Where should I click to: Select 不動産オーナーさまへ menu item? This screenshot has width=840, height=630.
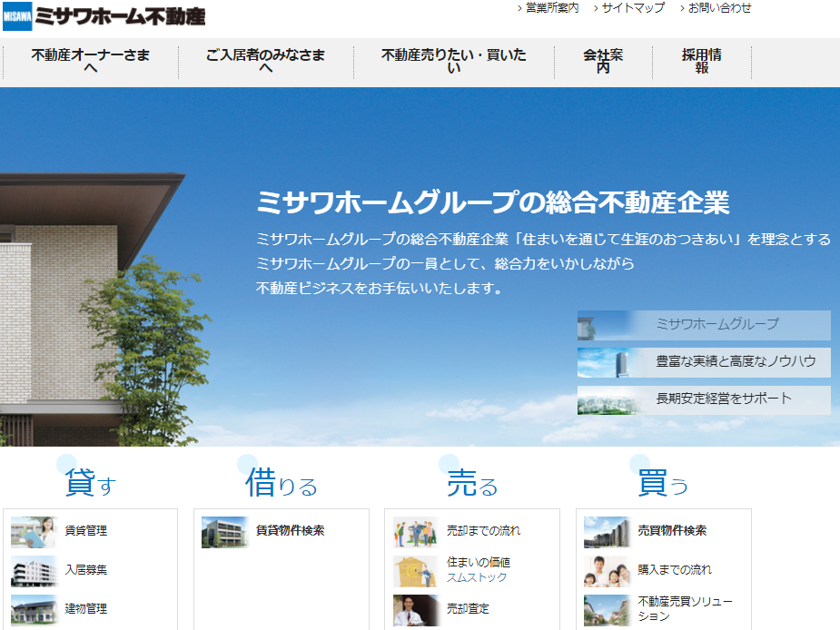click(x=91, y=61)
